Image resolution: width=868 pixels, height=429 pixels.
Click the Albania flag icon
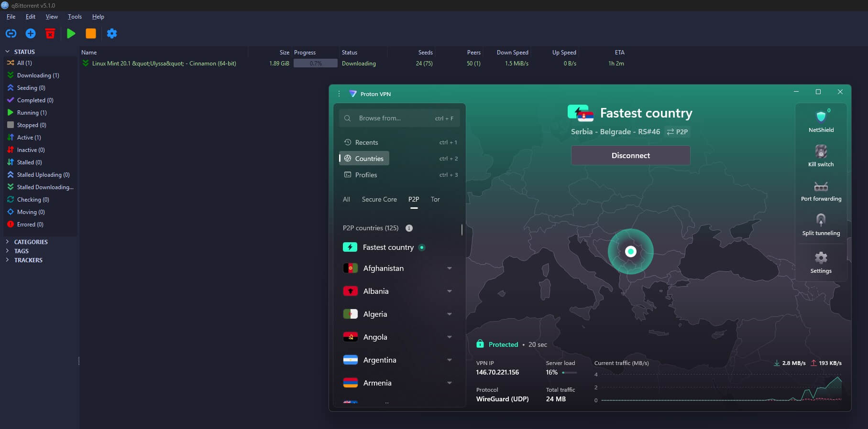pyautogui.click(x=351, y=291)
